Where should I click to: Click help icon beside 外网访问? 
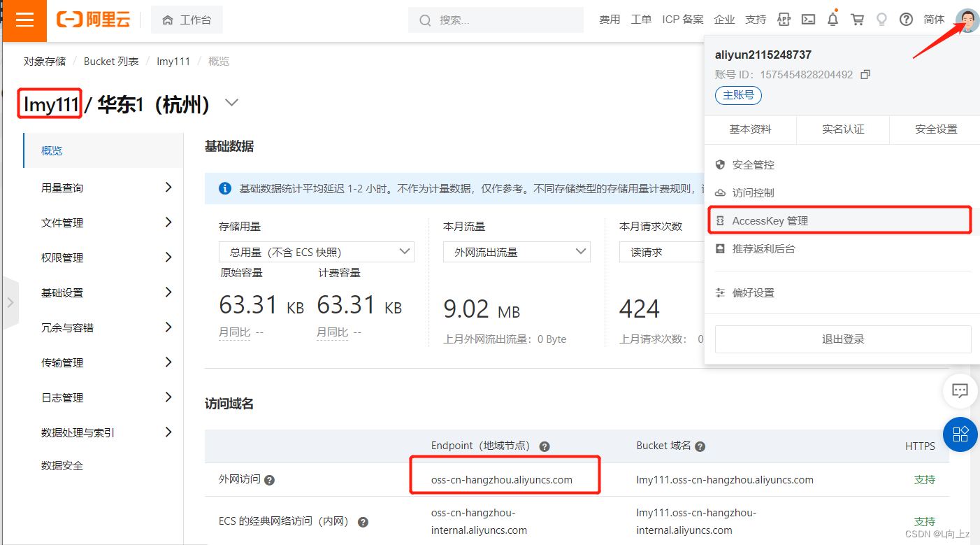269,480
